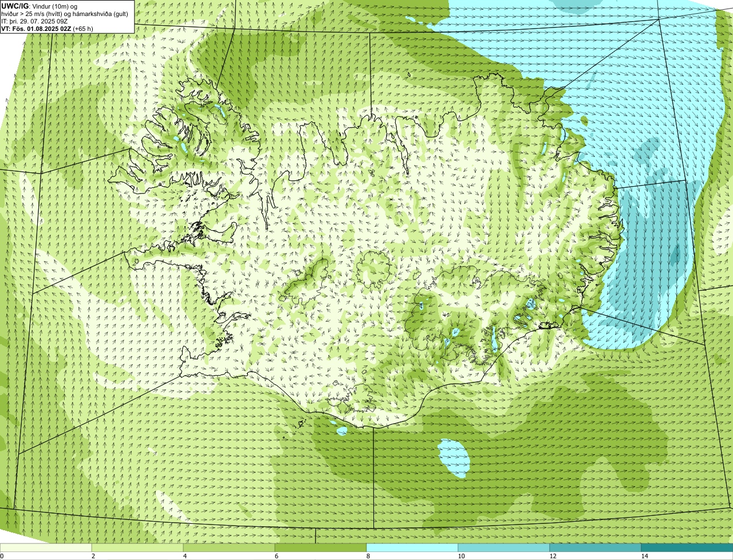Click the legend tick label '10'
Viewport: 733px width, 560px height.
pos(461,556)
